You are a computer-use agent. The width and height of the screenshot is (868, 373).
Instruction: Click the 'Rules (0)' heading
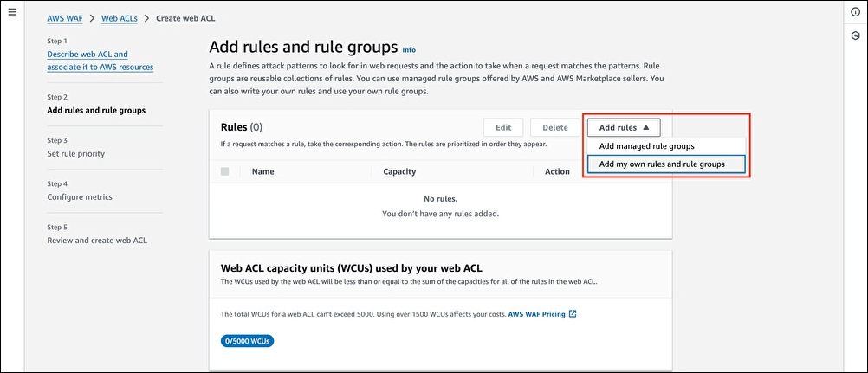point(242,126)
